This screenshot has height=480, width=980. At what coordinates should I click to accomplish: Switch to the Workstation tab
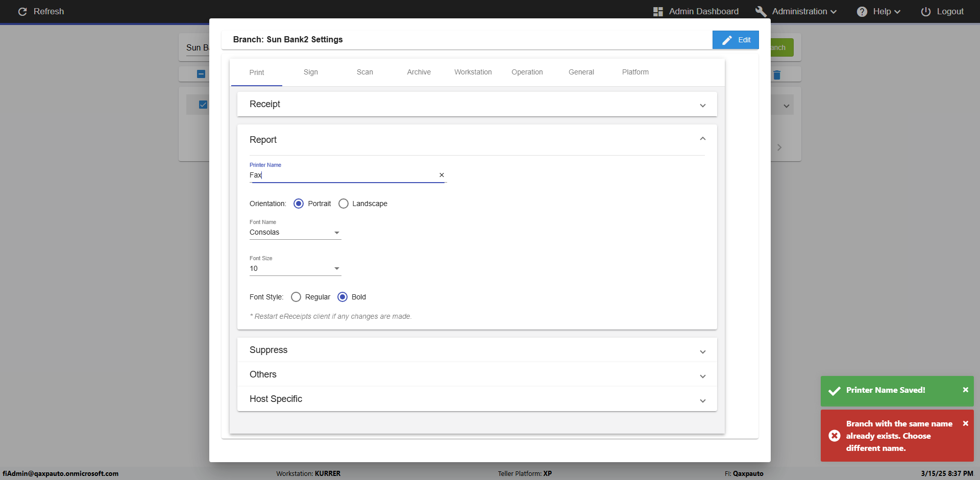[473, 72]
